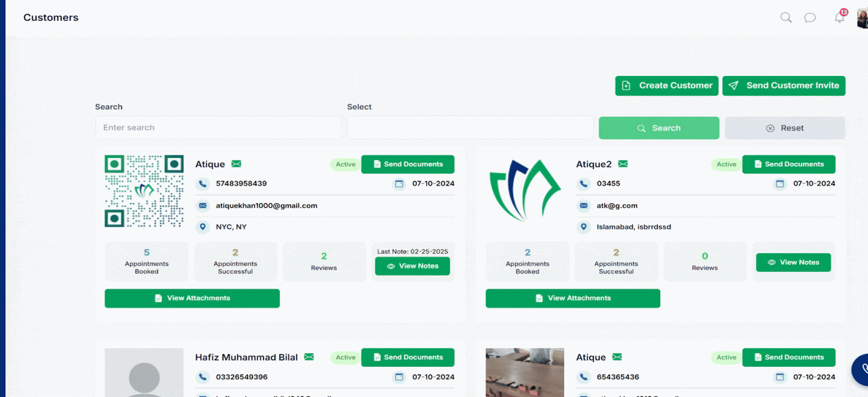The width and height of the screenshot is (868, 397).
Task: Click the placeholder avatar on Hafiz Muhammad Bilal card
Action: [x=144, y=373]
